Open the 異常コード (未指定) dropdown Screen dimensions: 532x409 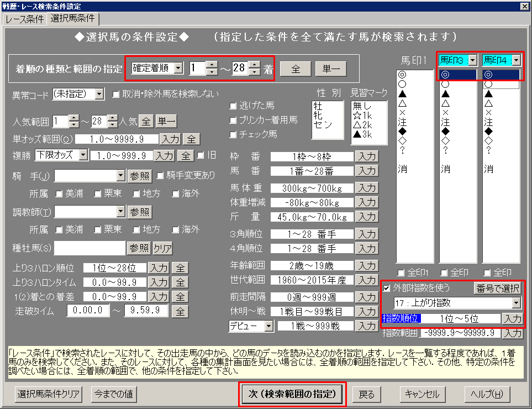coord(99,93)
